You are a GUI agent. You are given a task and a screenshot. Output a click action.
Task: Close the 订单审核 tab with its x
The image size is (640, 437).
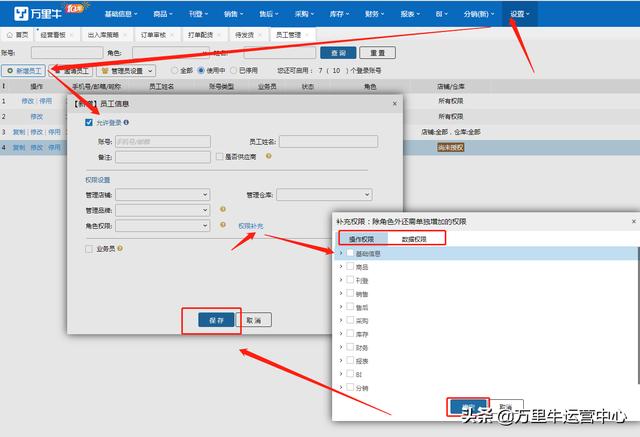172,35
